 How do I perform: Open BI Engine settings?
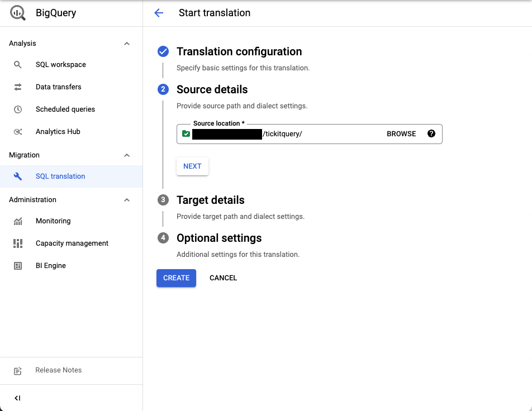(x=51, y=265)
